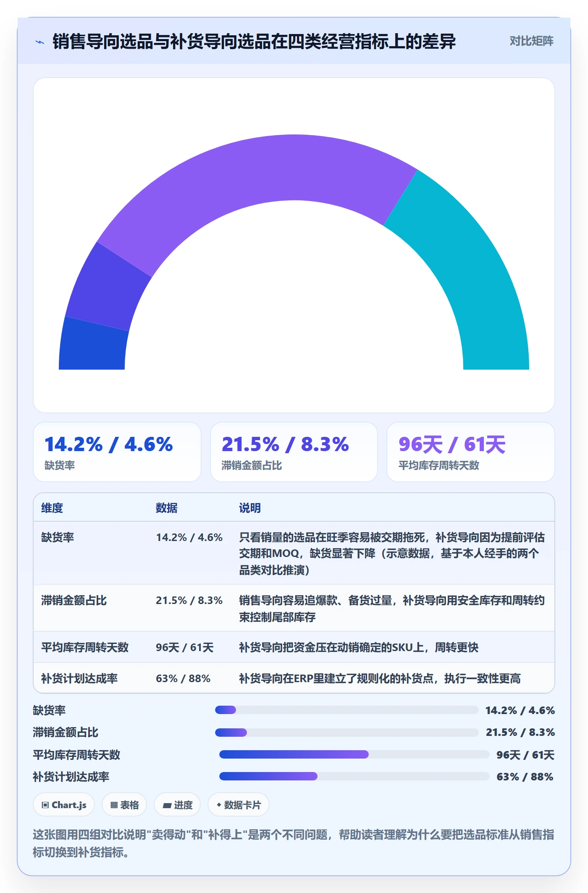Click the 平均库存周转天数 progress bar
The width and height of the screenshot is (588, 893).
[x=354, y=754]
